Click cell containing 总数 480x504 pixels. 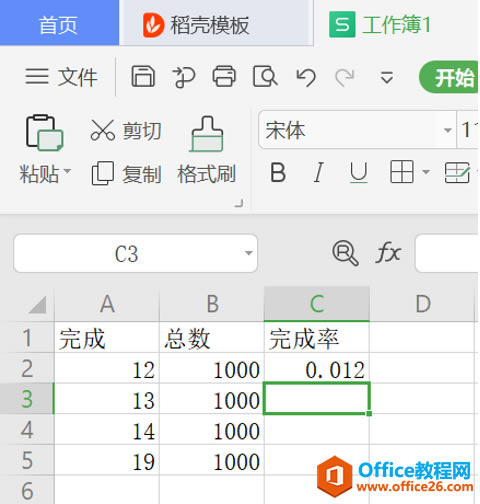point(212,337)
